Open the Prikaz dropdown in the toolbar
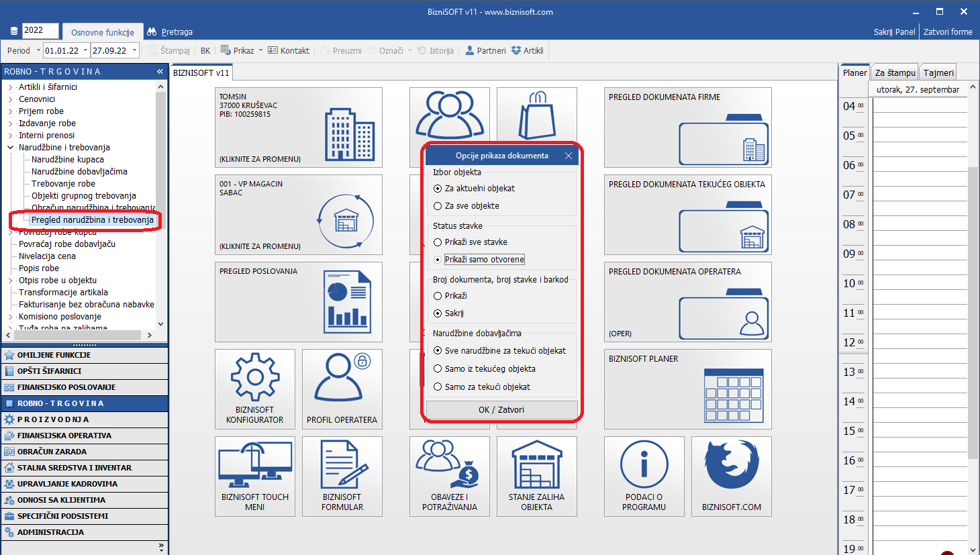The image size is (980, 555). click(x=242, y=50)
